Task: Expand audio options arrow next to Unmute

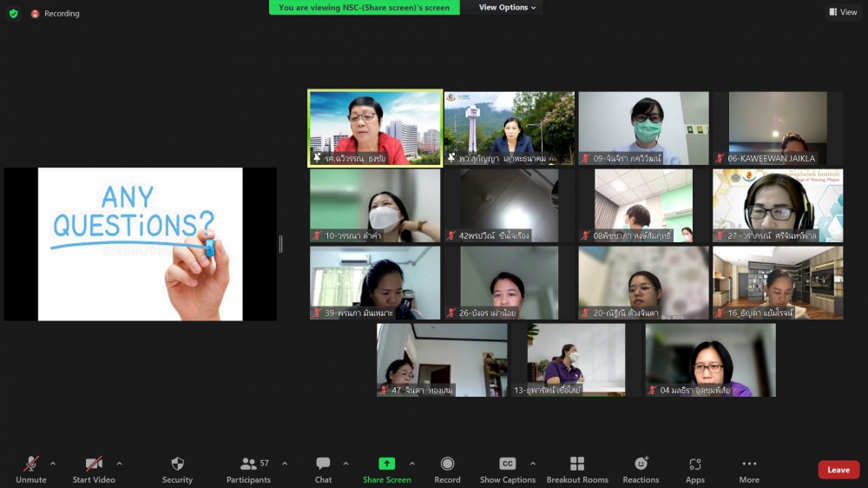Action: pos(53,464)
